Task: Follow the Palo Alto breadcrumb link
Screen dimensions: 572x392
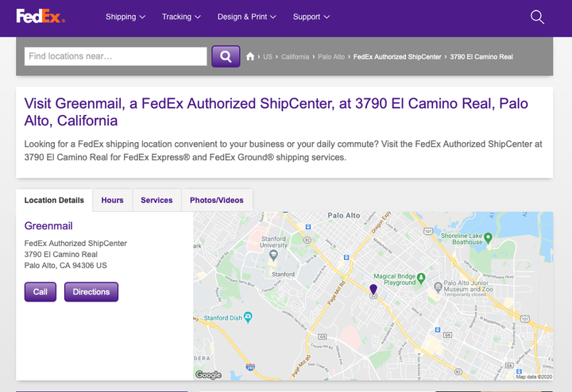Action: 331,57
